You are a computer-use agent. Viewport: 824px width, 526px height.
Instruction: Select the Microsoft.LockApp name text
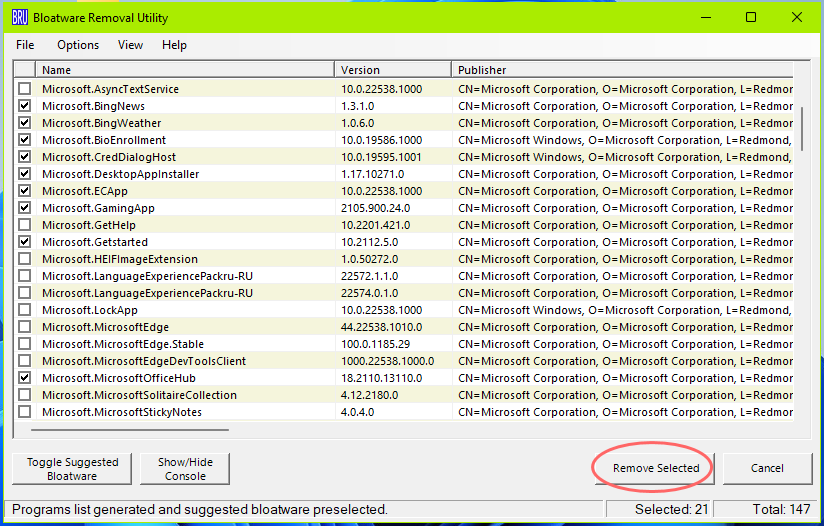click(x=90, y=310)
